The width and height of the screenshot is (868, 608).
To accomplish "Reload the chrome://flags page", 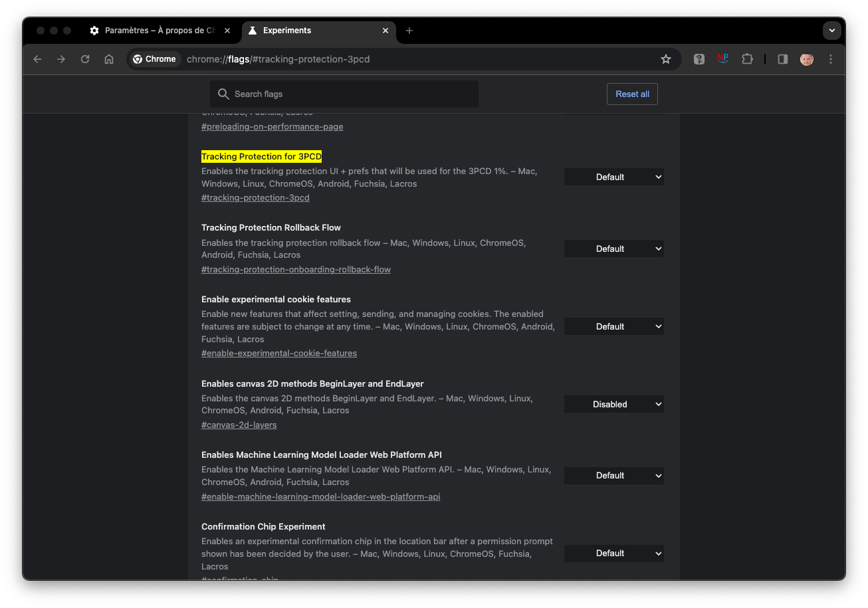I will [85, 59].
